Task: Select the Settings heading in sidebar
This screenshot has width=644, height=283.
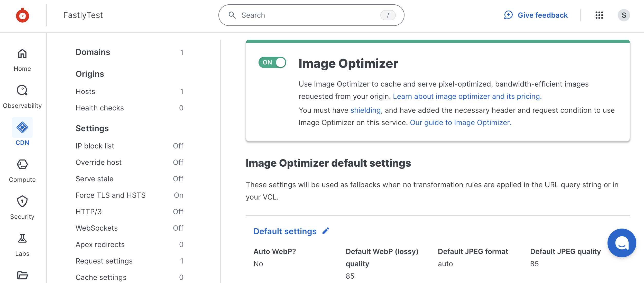Action: coord(92,128)
